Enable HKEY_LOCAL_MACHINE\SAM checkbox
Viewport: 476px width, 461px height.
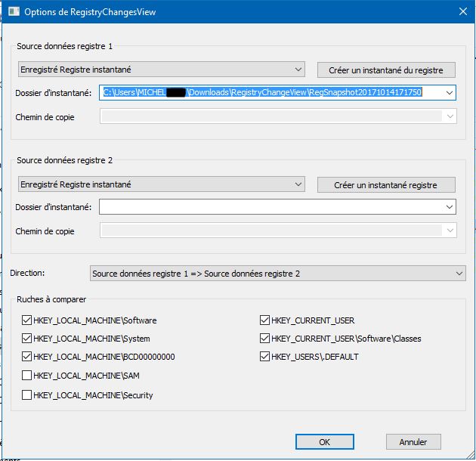click(27, 376)
